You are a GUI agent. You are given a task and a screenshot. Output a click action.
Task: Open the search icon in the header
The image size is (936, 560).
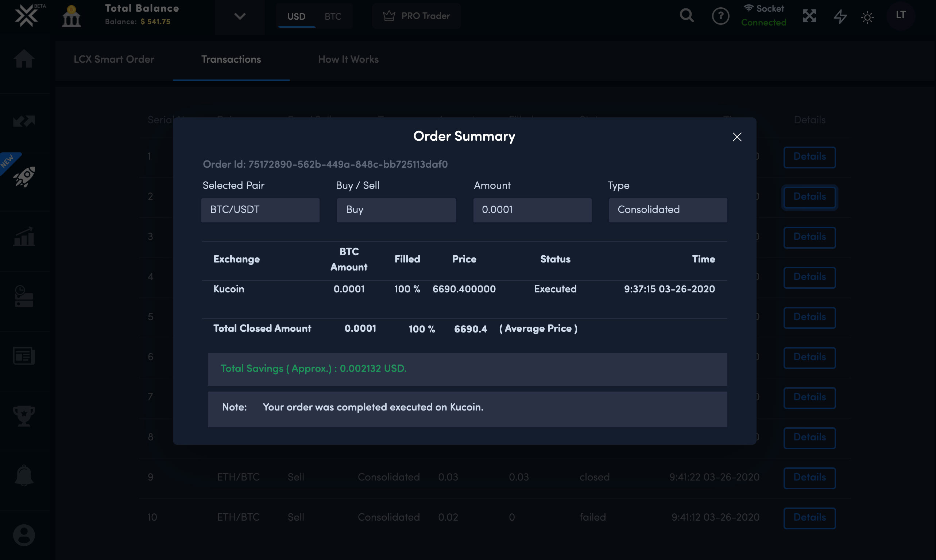point(686,16)
